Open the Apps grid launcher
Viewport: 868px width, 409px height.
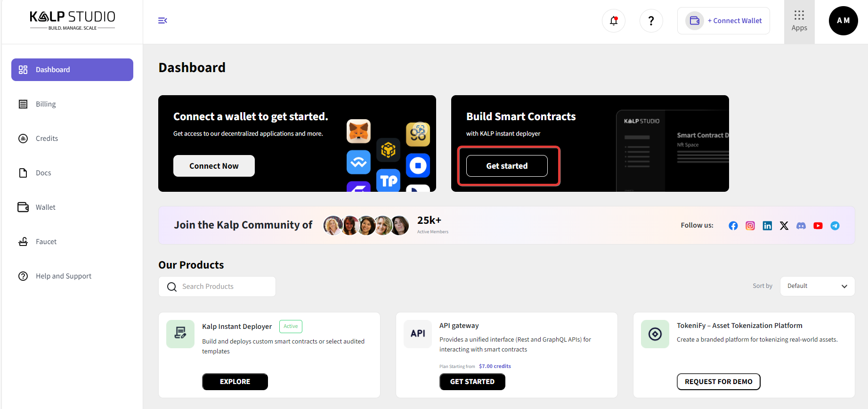[799, 21]
